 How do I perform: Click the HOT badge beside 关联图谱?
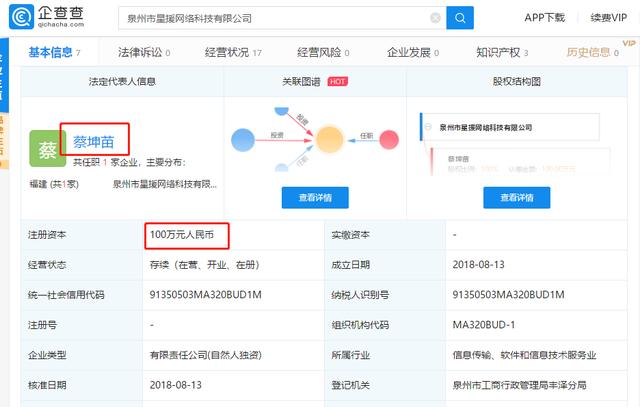338,82
